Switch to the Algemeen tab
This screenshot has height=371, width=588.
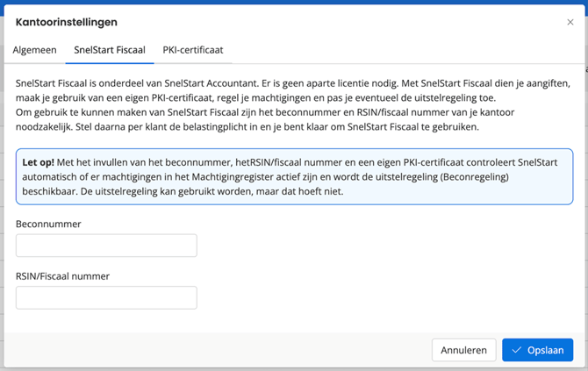point(34,50)
